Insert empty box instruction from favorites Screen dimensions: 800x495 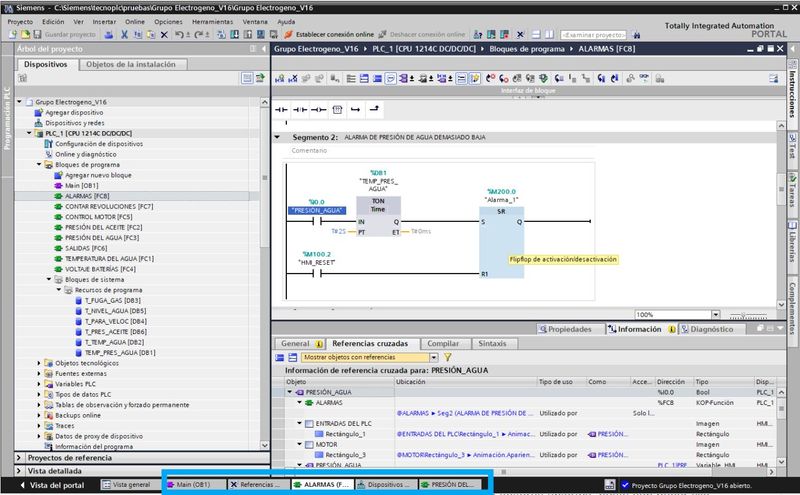point(337,110)
